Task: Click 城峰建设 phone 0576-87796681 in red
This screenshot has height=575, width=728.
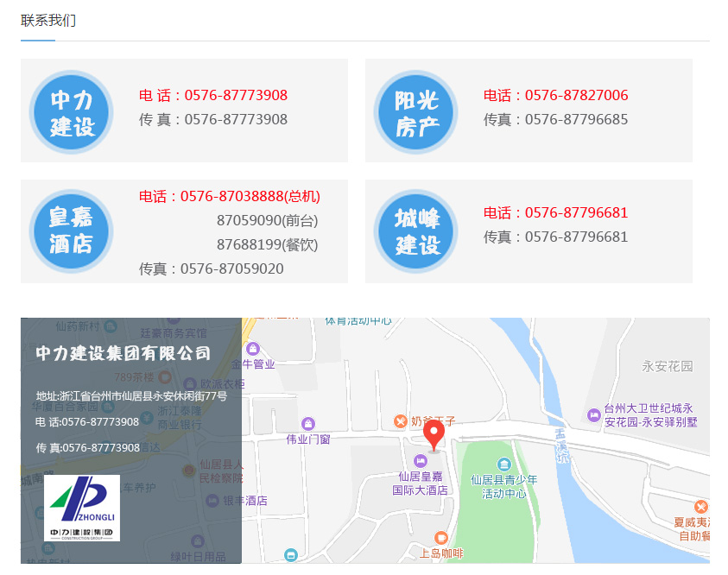Action: pyautogui.click(x=556, y=212)
